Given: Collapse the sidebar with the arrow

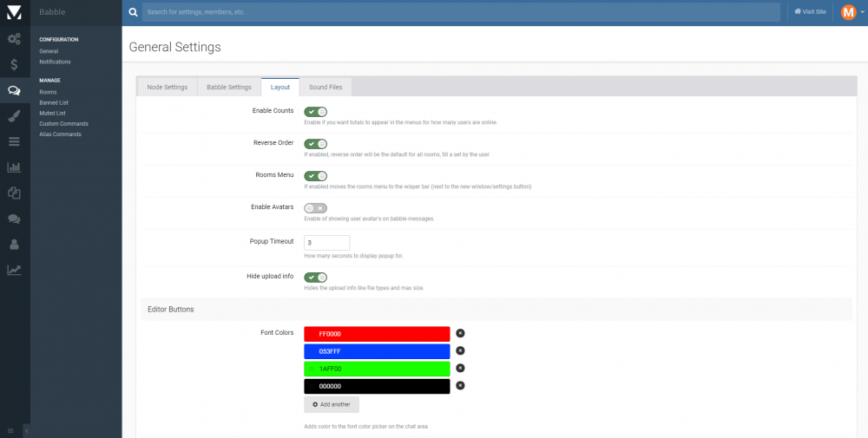Looking at the screenshot, I should 26,430.
